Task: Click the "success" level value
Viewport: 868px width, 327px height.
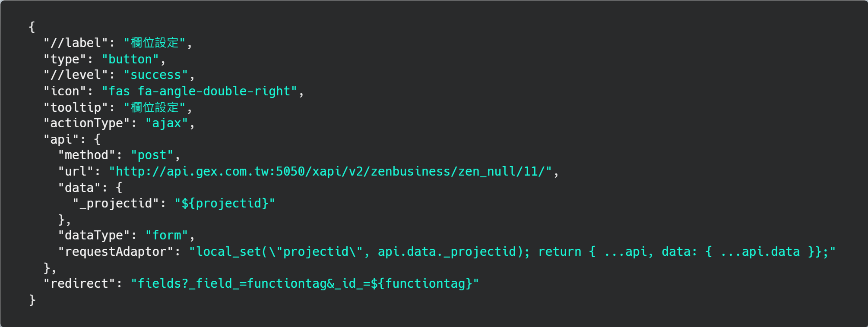Action: 155,75
